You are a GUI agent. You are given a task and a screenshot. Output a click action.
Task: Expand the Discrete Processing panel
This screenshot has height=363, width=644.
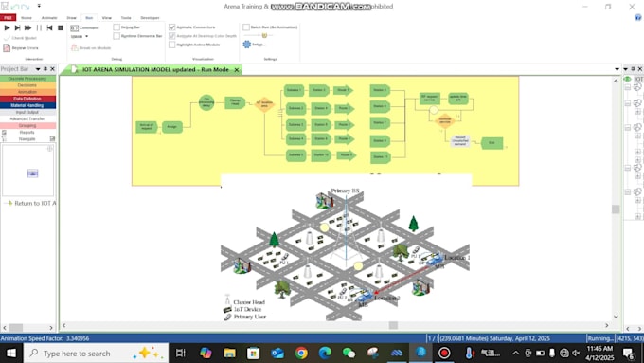[x=27, y=79]
